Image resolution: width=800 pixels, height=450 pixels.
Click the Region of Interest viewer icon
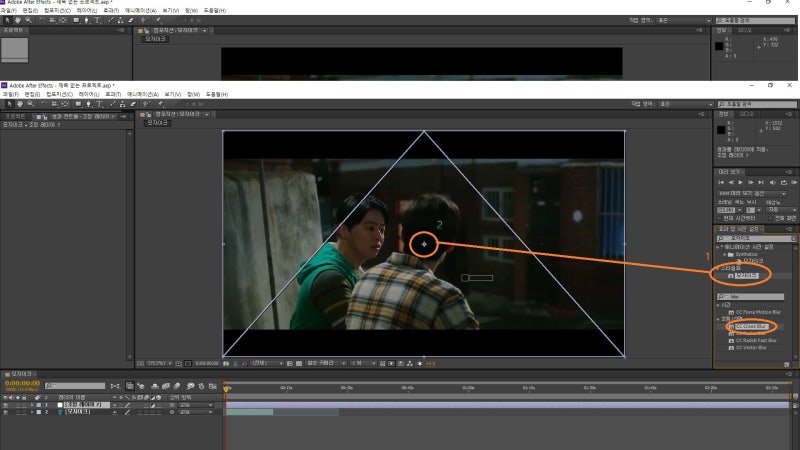pyautogui.click(x=290, y=363)
